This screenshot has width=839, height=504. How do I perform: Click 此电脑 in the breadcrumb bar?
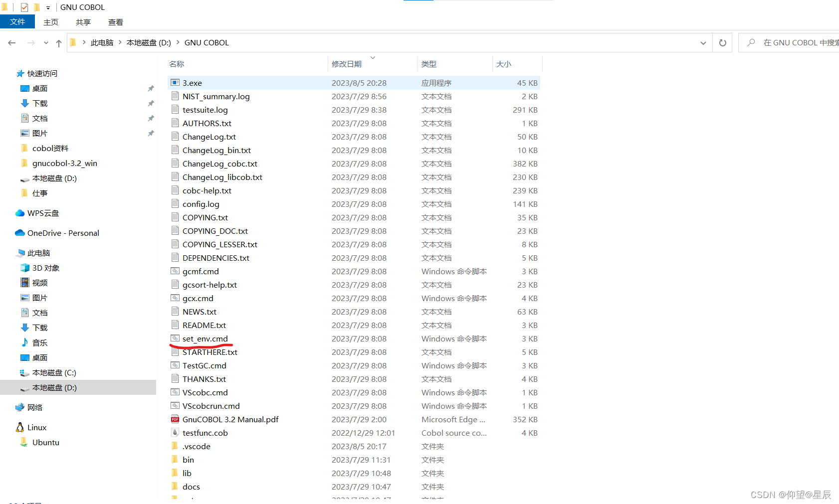point(102,42)
